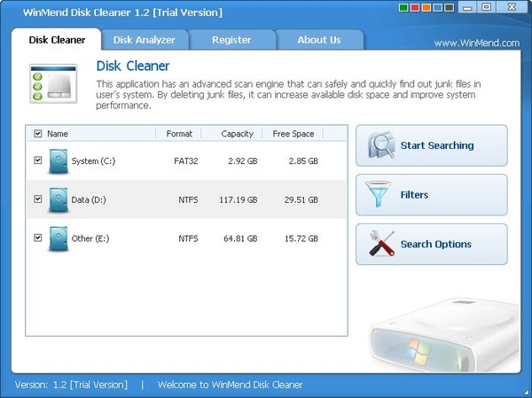This screenshot has width=532, height=398.
Task: Select the green skin color swatch
Action: coord(403,7)
